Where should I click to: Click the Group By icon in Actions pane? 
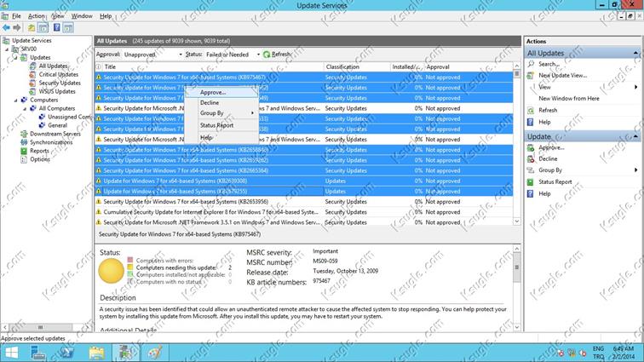(x=531, y=170)
